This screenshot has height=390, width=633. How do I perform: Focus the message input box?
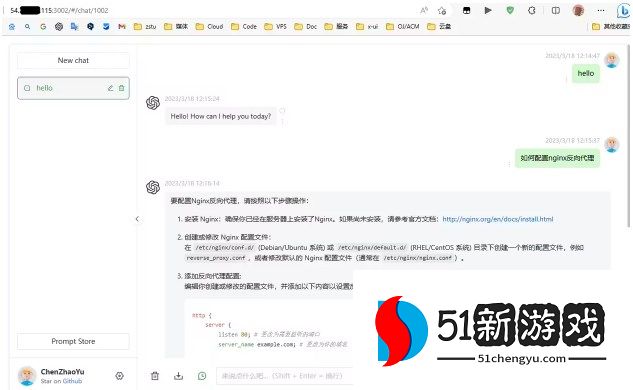(x=285, y=376)
